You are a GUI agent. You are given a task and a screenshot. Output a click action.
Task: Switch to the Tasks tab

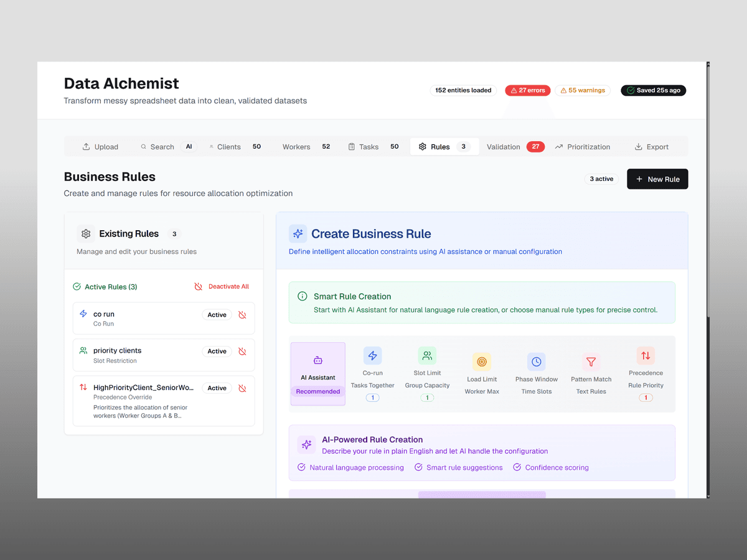374,147
